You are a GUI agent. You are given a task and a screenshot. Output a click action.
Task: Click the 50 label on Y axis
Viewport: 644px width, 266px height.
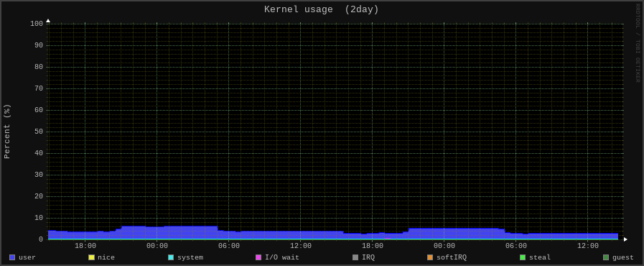(39, 132)
